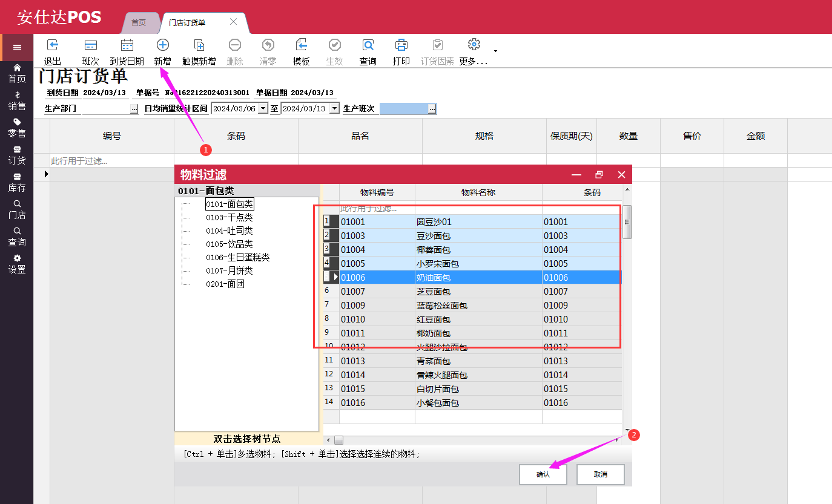Click the 退出 exit toolbar icon
This screenshot has height=504, width=832.
point(53,45)
